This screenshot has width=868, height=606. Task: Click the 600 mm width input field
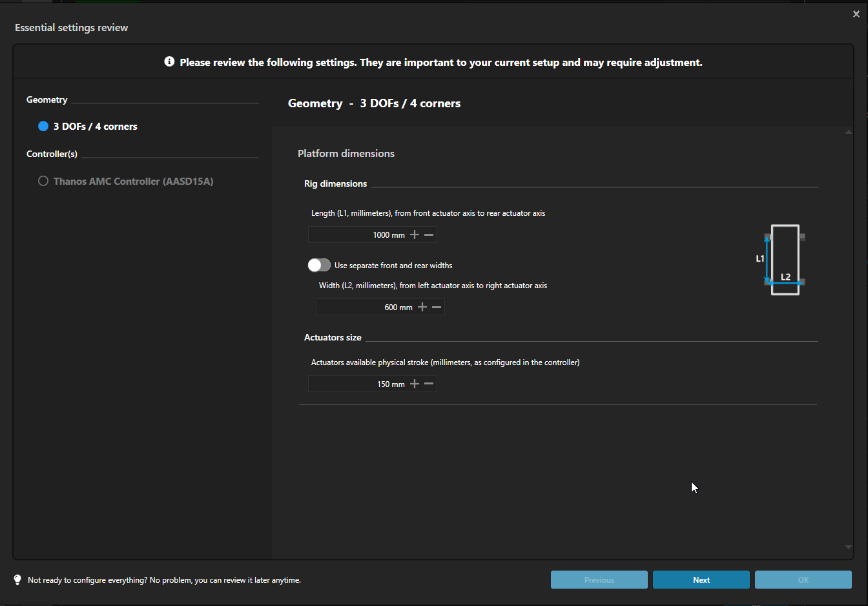point(365,308)
